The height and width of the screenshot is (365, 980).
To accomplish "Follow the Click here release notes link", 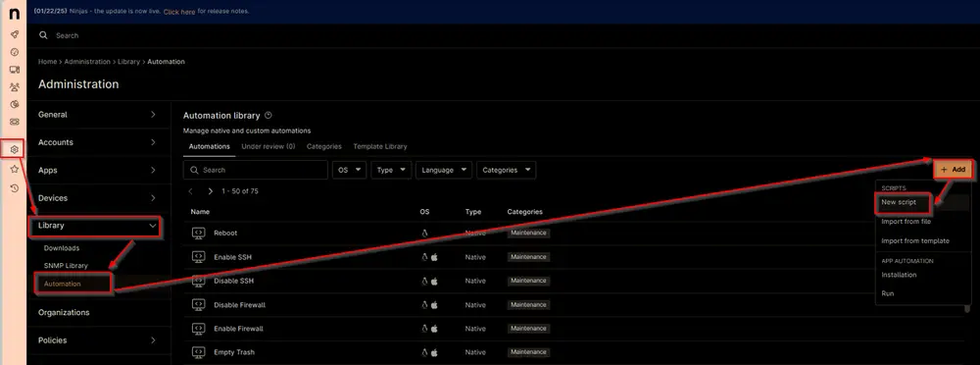I will [x=179, y=11].
